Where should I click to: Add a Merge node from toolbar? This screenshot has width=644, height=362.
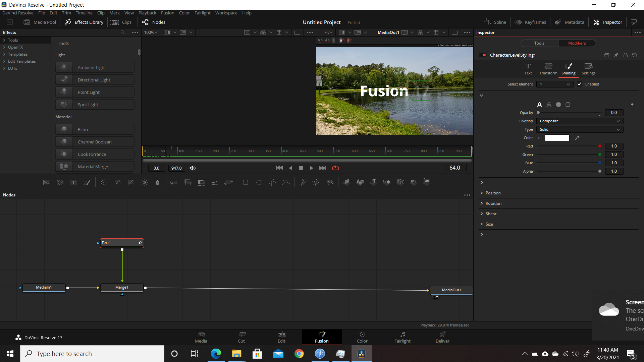coord(174,182)
